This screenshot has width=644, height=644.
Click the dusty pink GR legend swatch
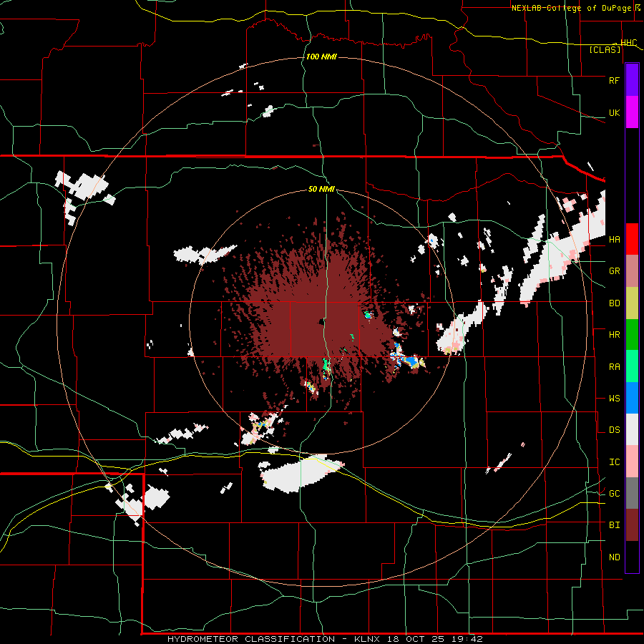(632, 271)
